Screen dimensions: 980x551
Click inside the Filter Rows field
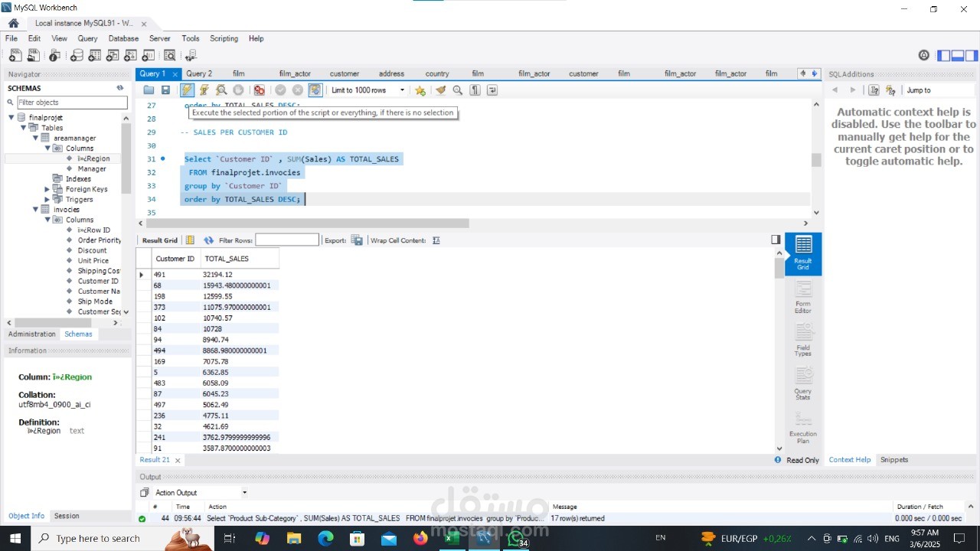point(287,240)
